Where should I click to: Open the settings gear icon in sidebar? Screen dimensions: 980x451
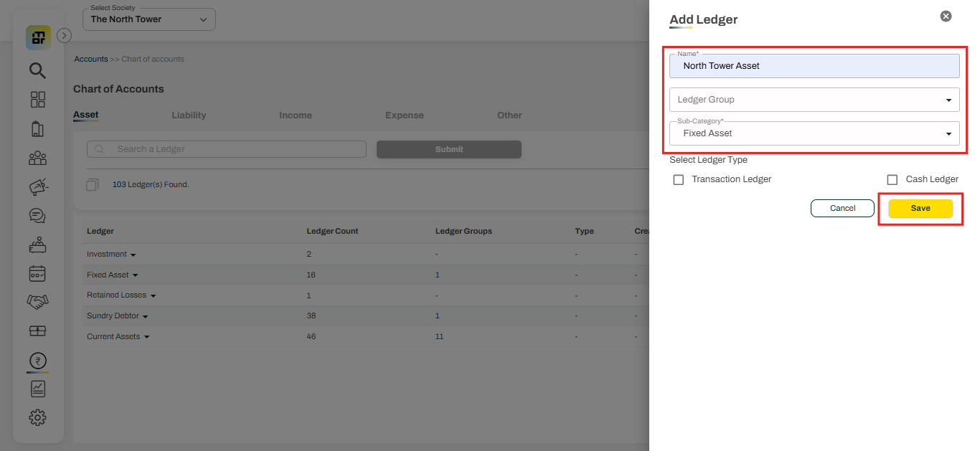[x=37, y=417]
